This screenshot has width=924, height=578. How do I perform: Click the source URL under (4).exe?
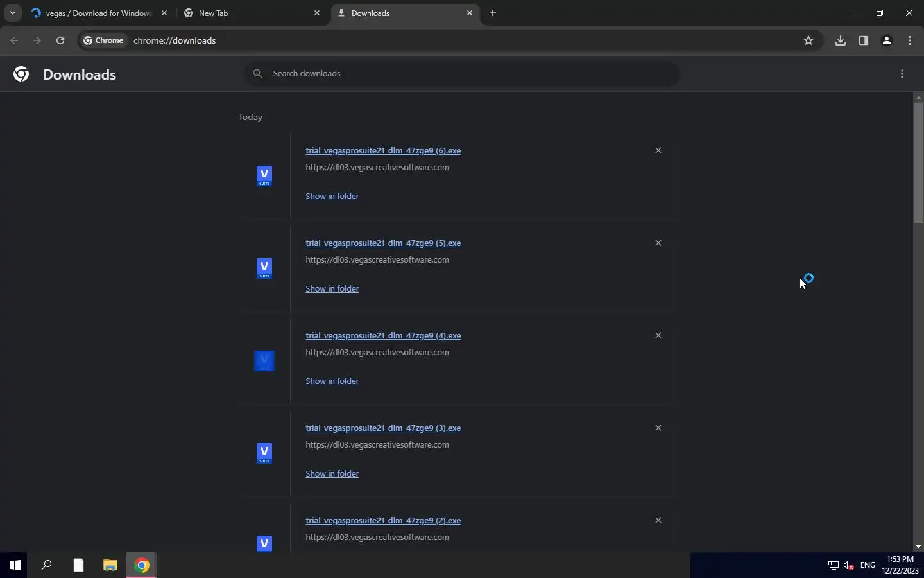coord(377,352)
